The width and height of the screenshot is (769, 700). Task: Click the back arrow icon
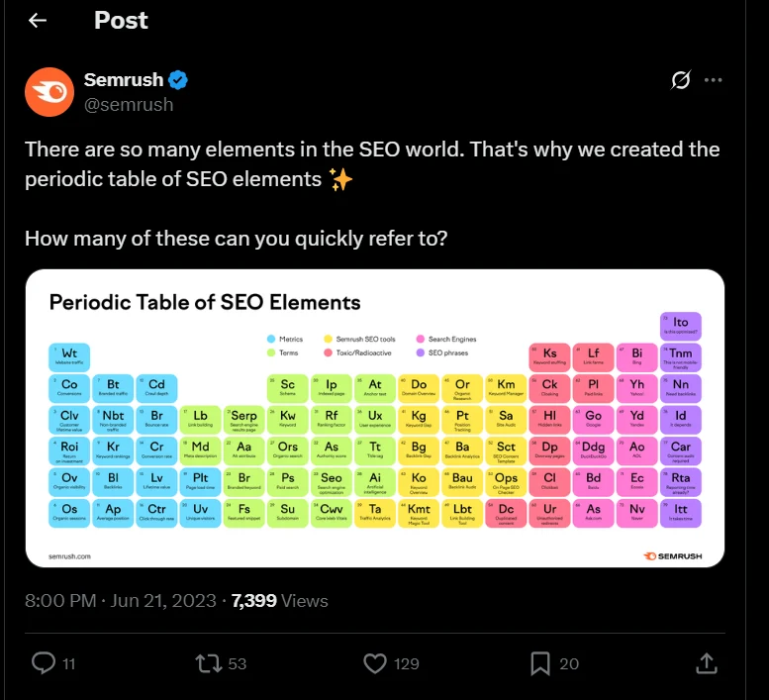pyautogui.click(x=38, y=21)
